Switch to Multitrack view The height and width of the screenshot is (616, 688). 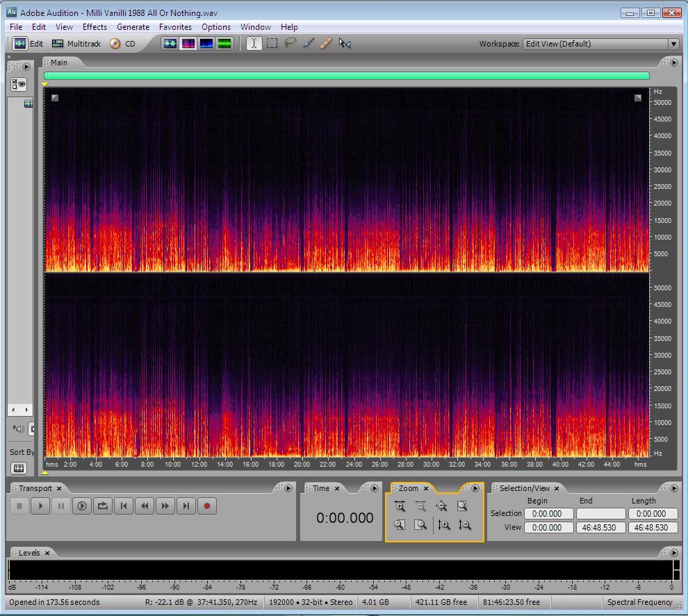(x=76, y=44)
